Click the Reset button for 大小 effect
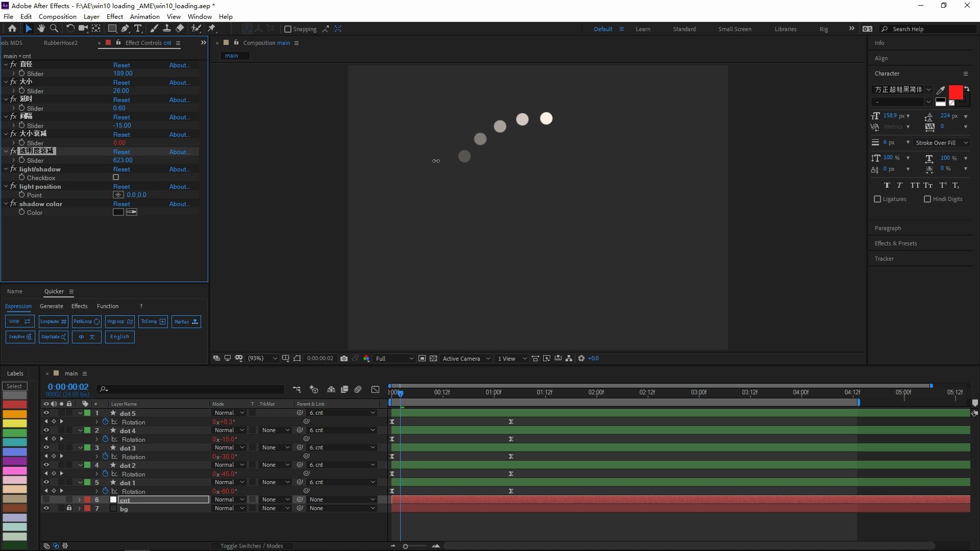 tap(121, 82)
